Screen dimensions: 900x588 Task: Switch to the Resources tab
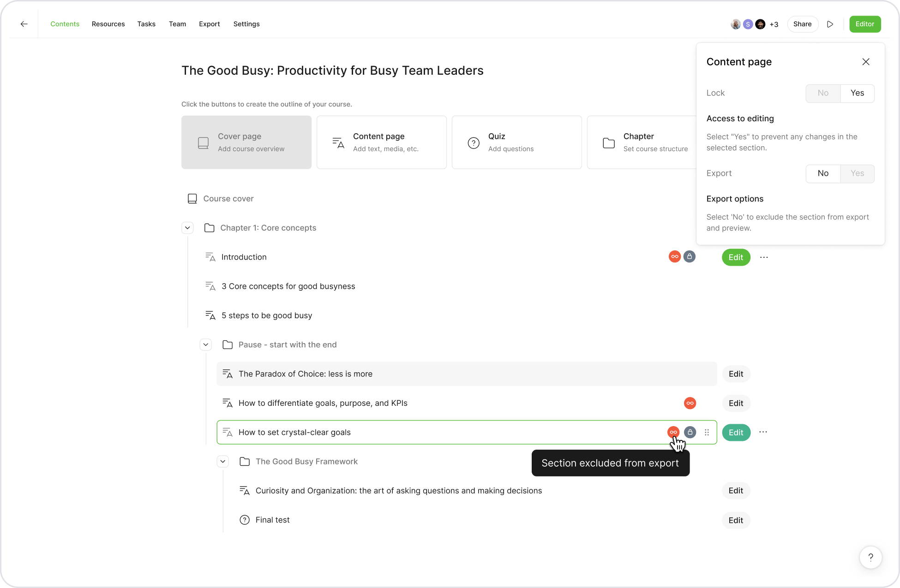(x=108, y=24)
